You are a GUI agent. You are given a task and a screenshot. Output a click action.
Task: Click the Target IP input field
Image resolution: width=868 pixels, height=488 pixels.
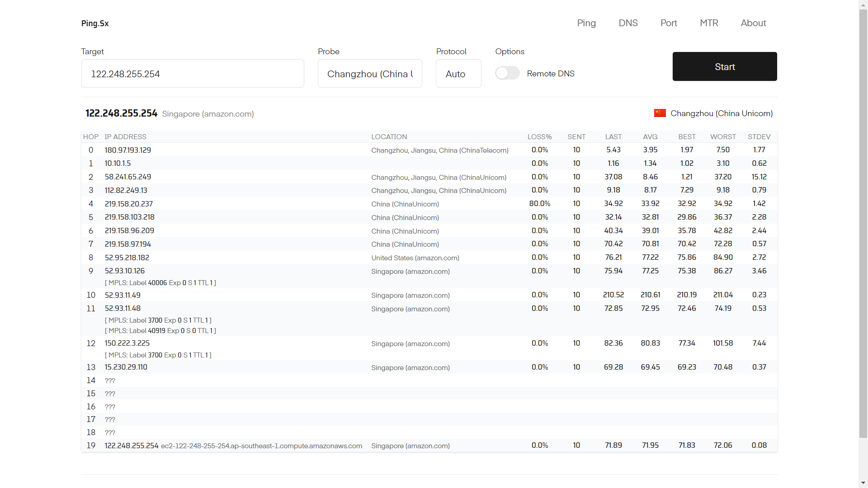193,74
